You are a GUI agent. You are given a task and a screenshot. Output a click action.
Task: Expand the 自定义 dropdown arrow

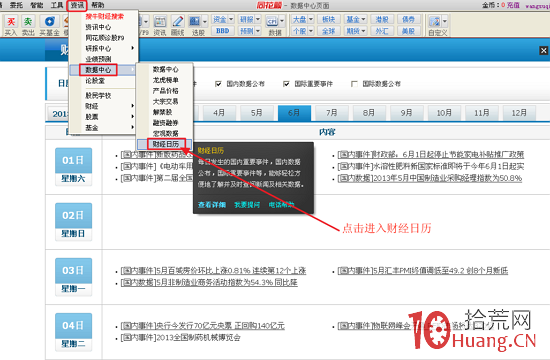click(x=444, y=21)
